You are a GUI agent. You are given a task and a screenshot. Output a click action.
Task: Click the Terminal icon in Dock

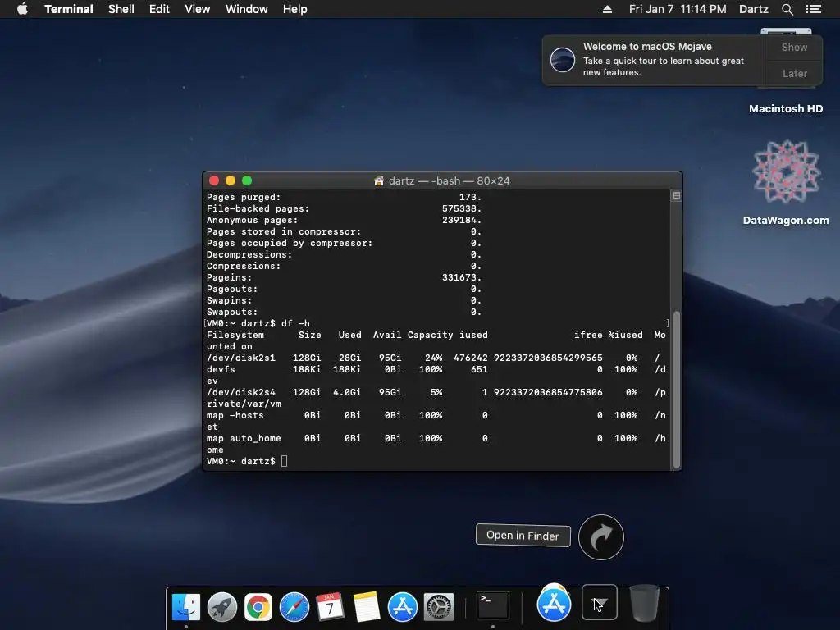(493, 605)
